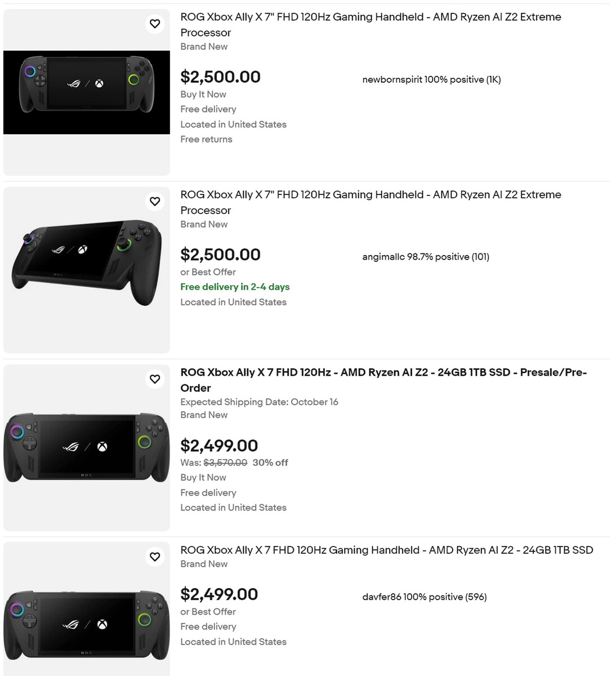Image resolution: width=616 pixels, height=676 pixels.
Task: Click 'or Best Offer' on davfer86's listing
Action: click(x=208, y=611)
